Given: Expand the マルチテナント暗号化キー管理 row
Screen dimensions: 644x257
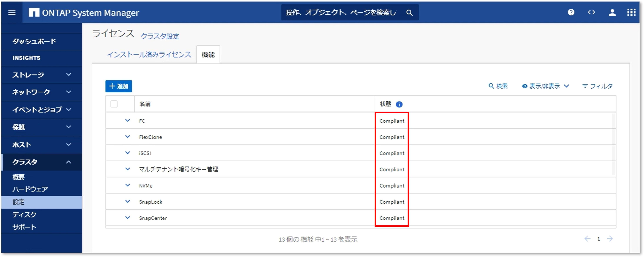Looking at the screenshot, I should click(127, 169).
